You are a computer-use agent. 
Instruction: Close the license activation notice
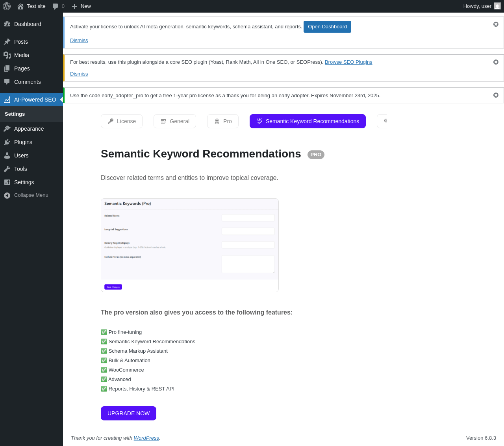point(496,24)
